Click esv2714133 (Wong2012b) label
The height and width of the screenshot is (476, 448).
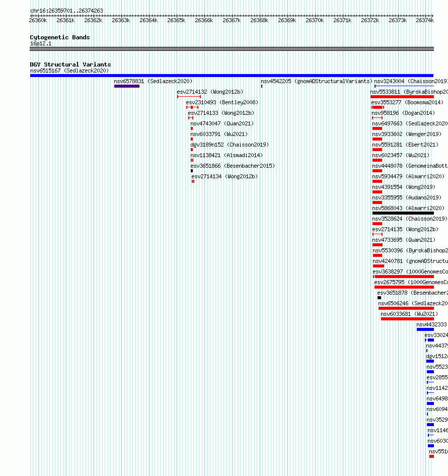pos(221,113)
